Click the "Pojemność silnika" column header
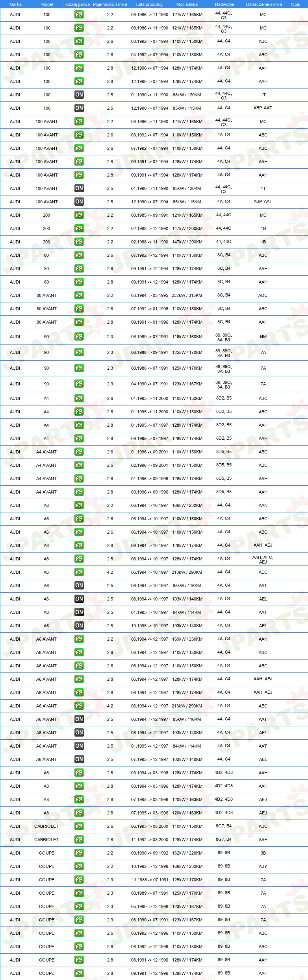 110,4
